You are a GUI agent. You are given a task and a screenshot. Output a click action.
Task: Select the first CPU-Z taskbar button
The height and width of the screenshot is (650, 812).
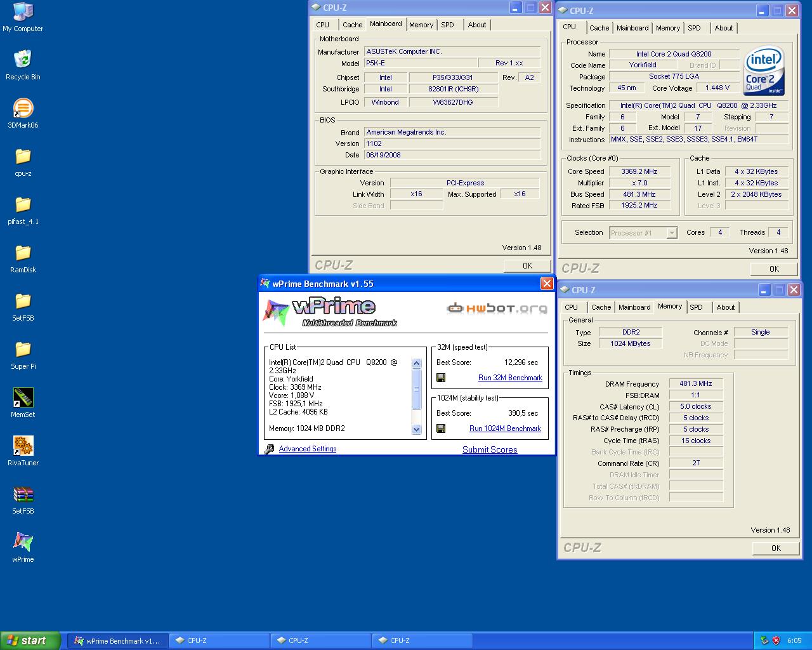(219, 640)
